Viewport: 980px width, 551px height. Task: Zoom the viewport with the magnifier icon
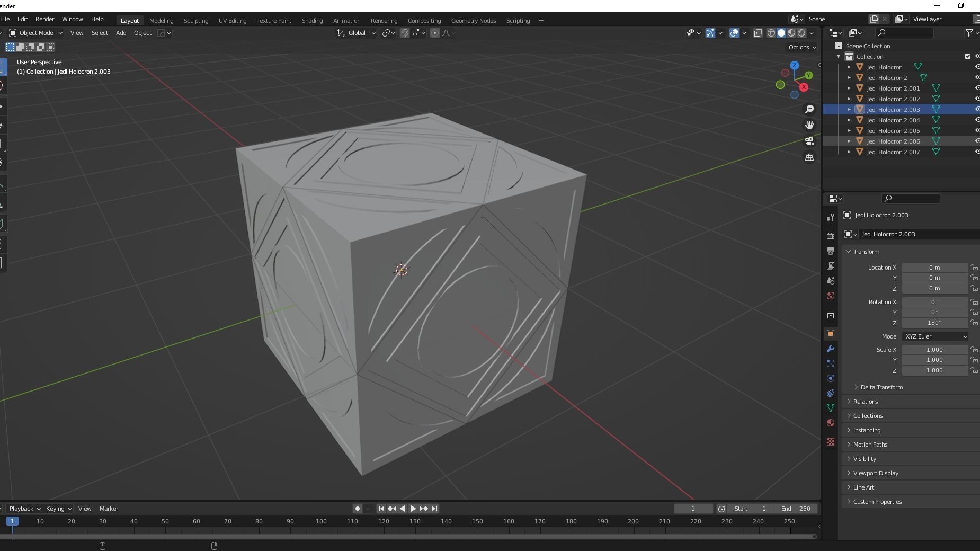tap(809, 109)
